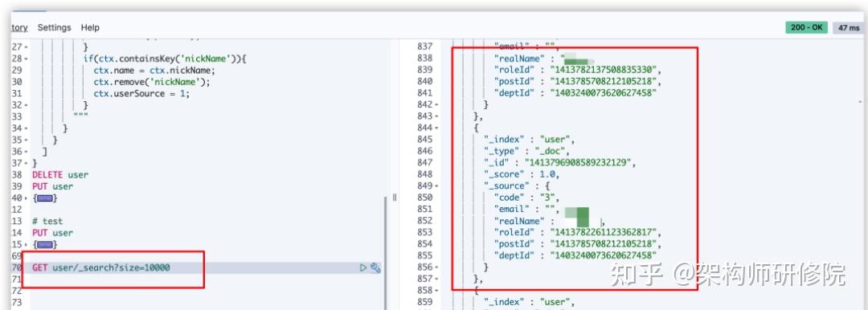This screenshot has width=868, height=310.
Task: Open the History tab
Action: [19, 27]
